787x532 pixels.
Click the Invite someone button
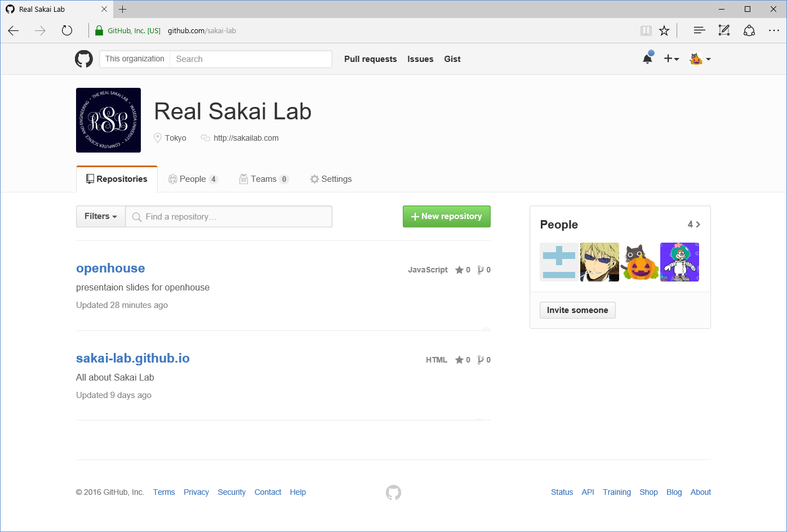(577, 310)
